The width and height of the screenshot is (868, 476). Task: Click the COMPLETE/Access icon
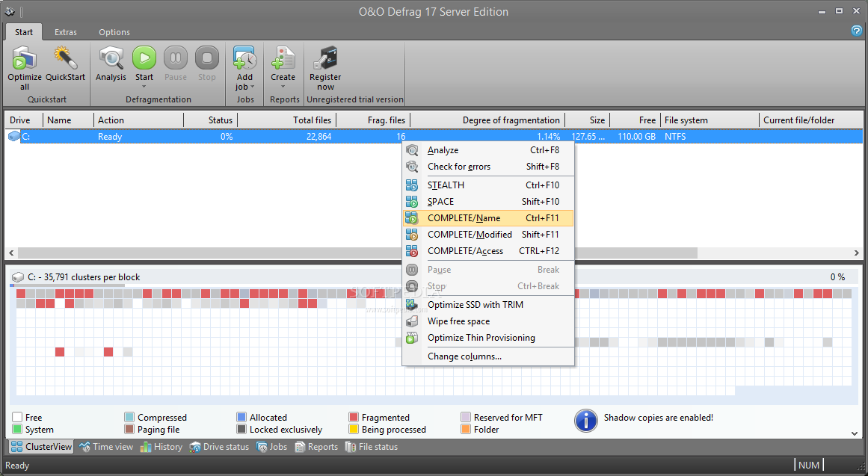412,251
